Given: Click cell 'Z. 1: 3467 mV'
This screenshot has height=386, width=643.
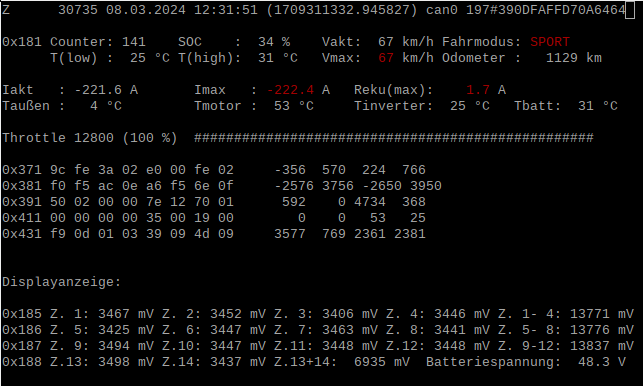Looking at the screenshot, I should 102,314.
